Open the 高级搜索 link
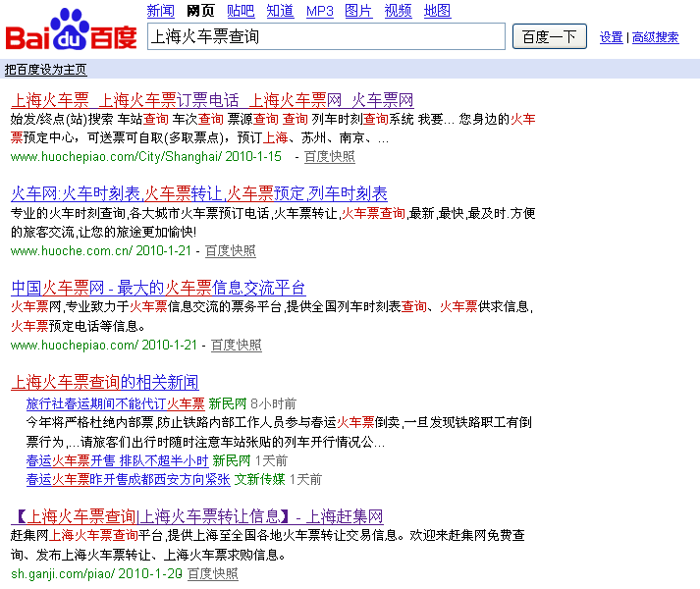 pos(656,37)
